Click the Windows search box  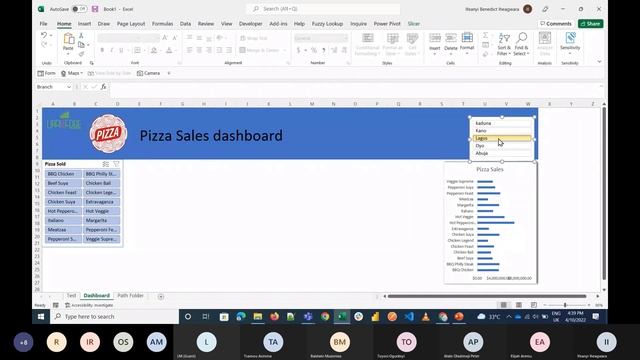(x=115, y=316)
